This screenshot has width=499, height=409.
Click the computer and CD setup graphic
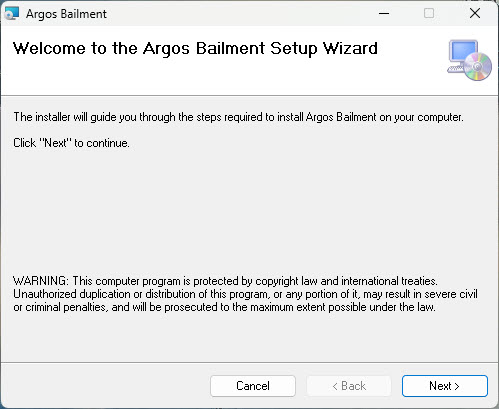pyautogui.click(x=469, y=60)
